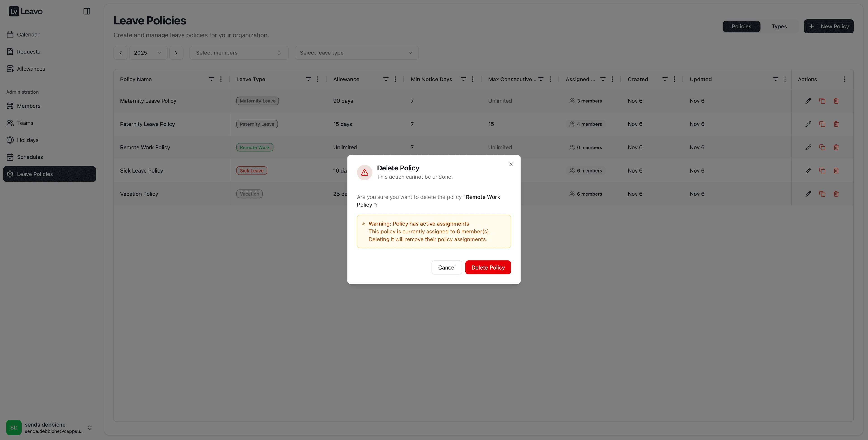Click the edit pencil for Paternity Leave Policy
This screenshot has height=440, width=868.
(x=808, y=124)
